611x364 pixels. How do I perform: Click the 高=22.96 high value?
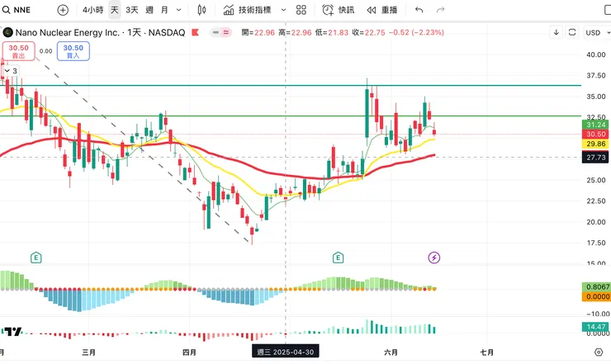pos(295,32)
